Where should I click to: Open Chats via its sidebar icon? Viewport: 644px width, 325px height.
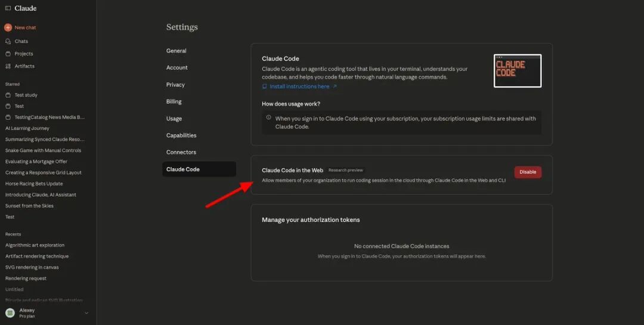tap(8, 41)
